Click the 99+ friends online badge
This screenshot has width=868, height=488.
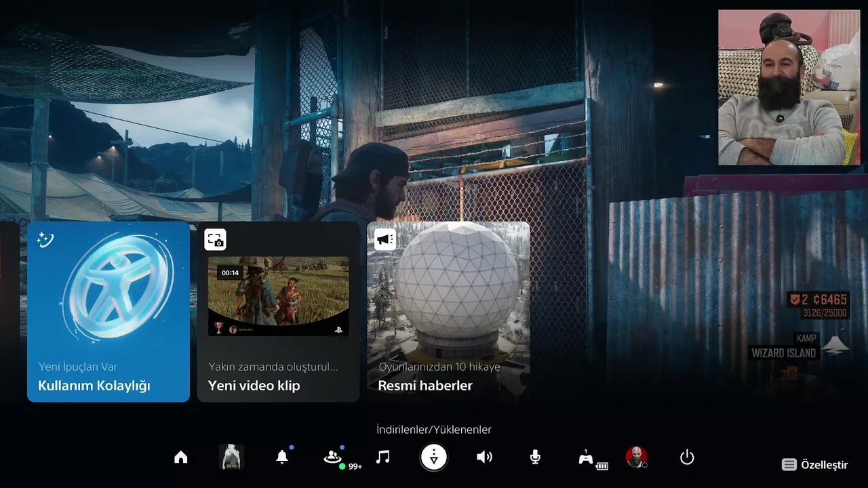352,466
